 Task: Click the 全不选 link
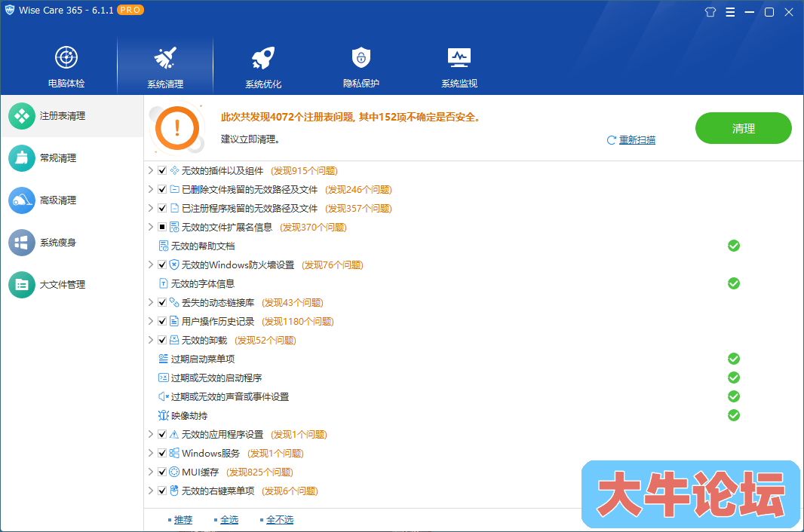click(280, 520)
